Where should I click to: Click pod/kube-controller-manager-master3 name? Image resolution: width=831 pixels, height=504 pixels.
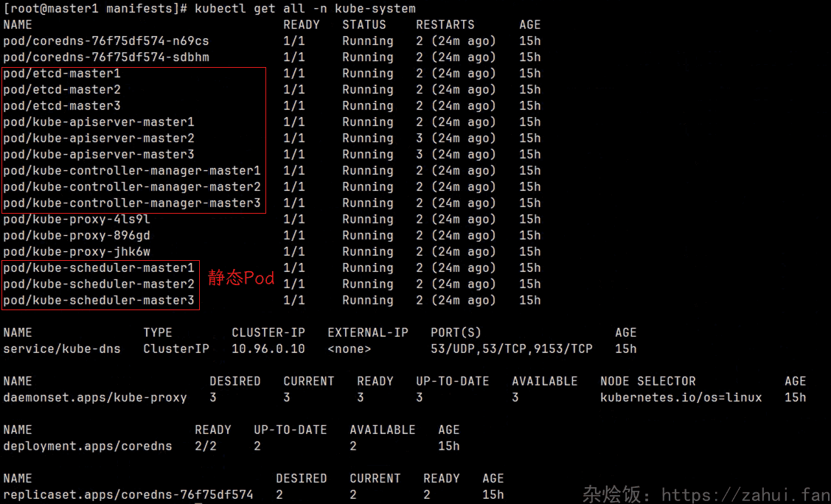tap(132, 203)
